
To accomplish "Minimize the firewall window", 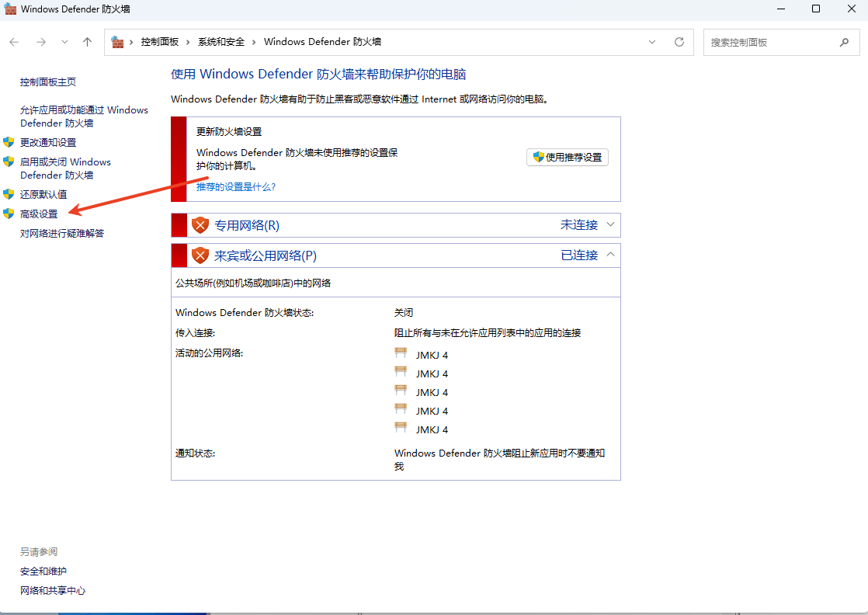I will [781, 9].
